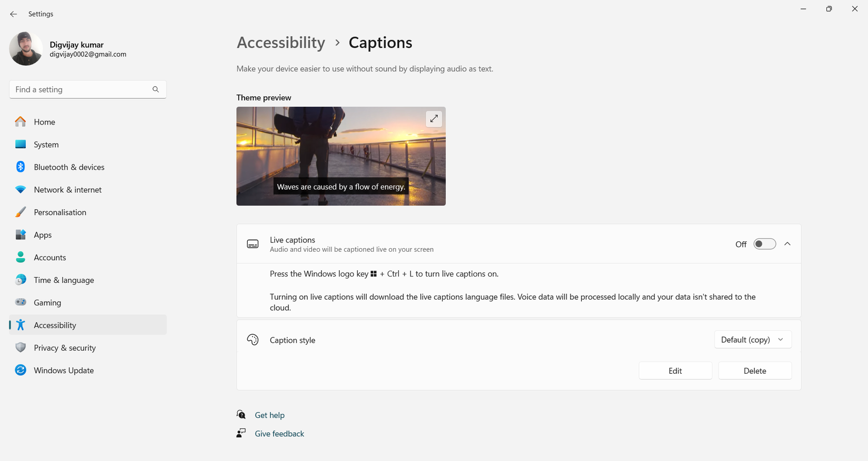This screenshot has width=868, height=461.
Task: Open the Gaming controller icon
Action: coord(21,303)
